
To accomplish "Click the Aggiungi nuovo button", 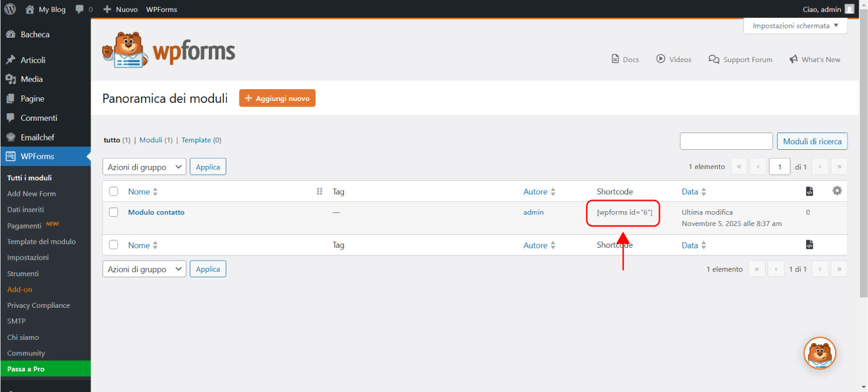I will click(x=277, y=98).
